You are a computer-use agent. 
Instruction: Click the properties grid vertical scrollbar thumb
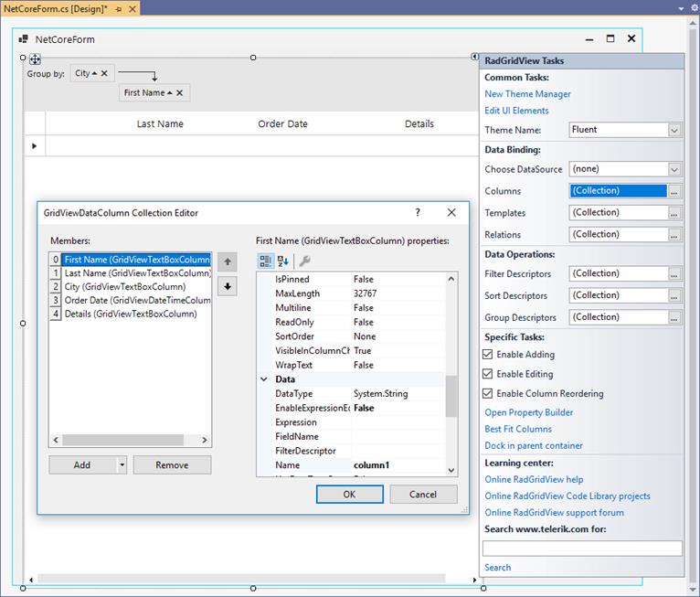coord(451,396)
